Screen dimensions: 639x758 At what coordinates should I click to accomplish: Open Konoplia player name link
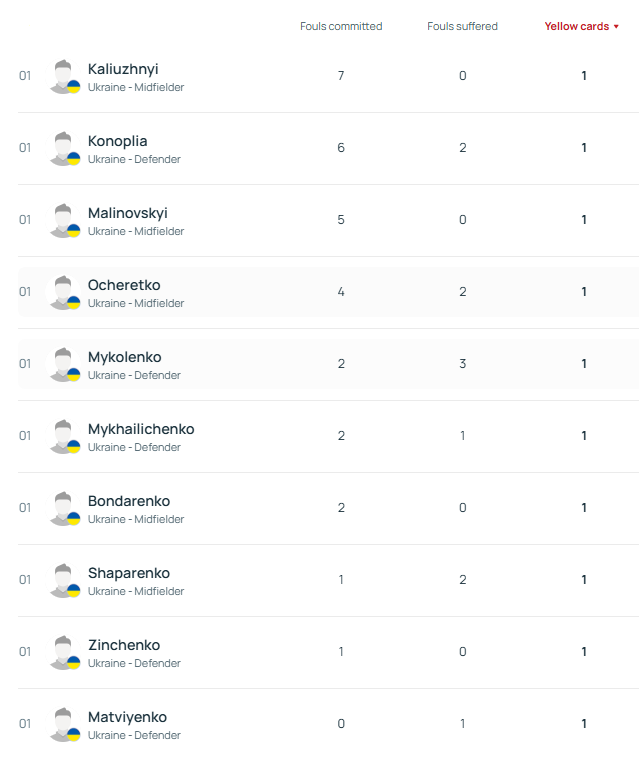[x=117, y=141]
